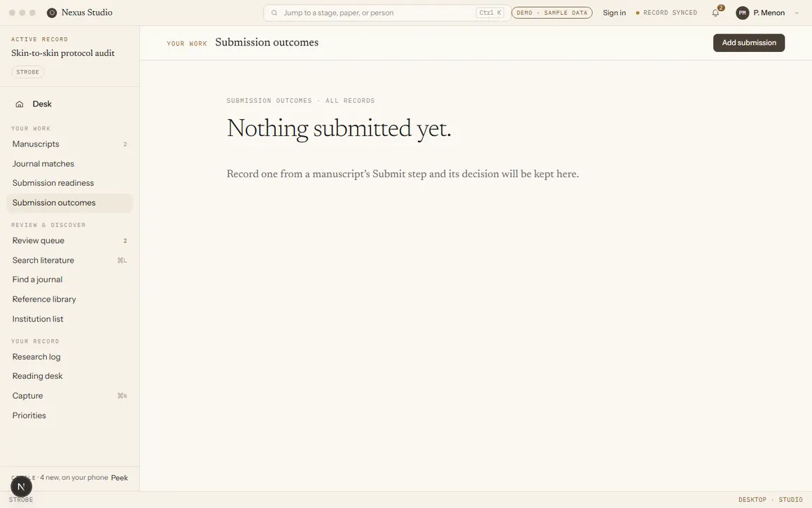The height and width of the screenshot is (508, 812).
Task: Click the Demo · Sample data badge
Action: pyautogui.click(x=552, y=13)
